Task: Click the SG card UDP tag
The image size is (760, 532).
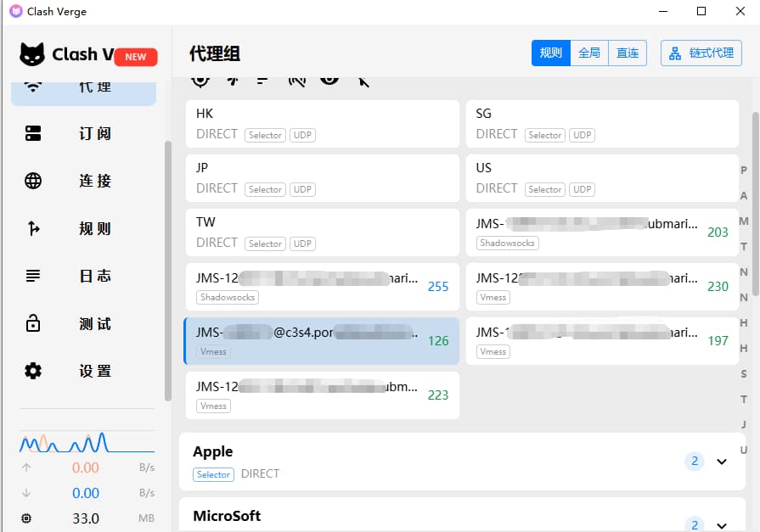Action: click(583, 135)
